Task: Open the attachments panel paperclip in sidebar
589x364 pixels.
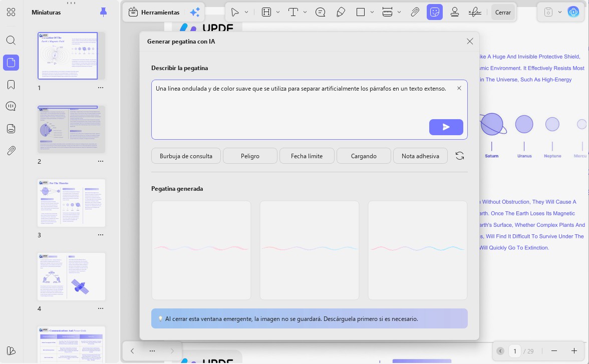Action: tap(11, 151)
